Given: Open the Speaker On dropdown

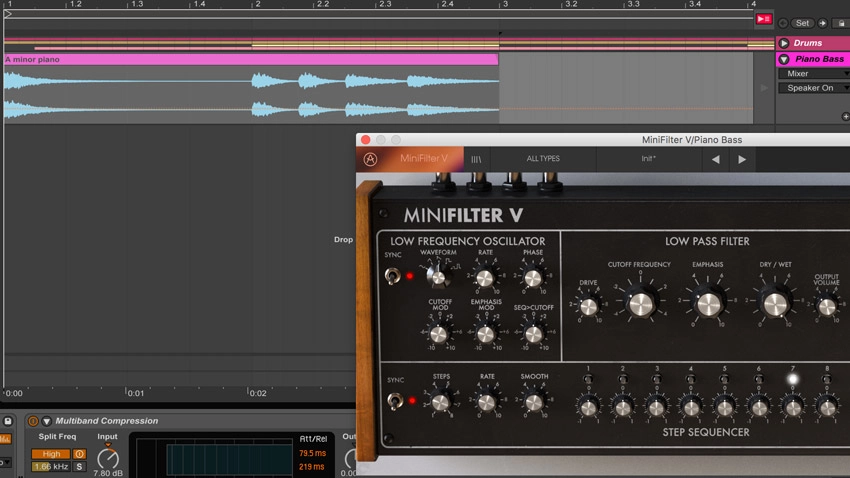Looking at the screenshot, I should pos(814,88).
